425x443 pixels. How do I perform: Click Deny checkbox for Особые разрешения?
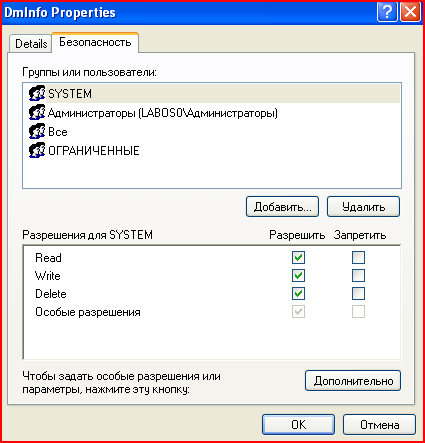tap(358, 312)
